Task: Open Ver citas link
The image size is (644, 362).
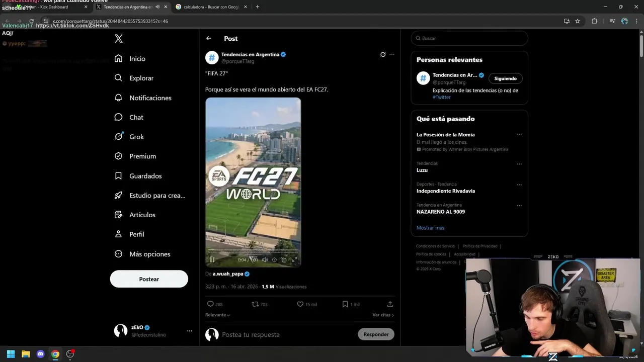Action: 383,315
